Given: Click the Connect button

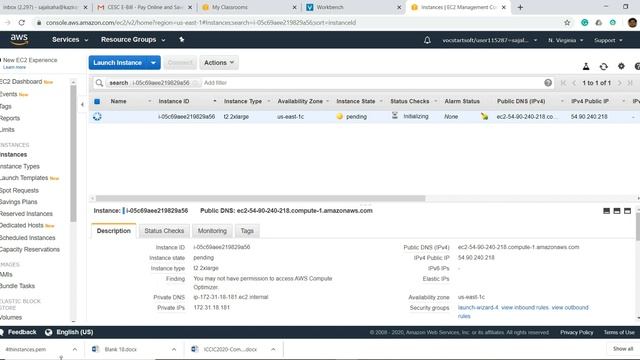Looking at the screenshot, I should point(180,63).
